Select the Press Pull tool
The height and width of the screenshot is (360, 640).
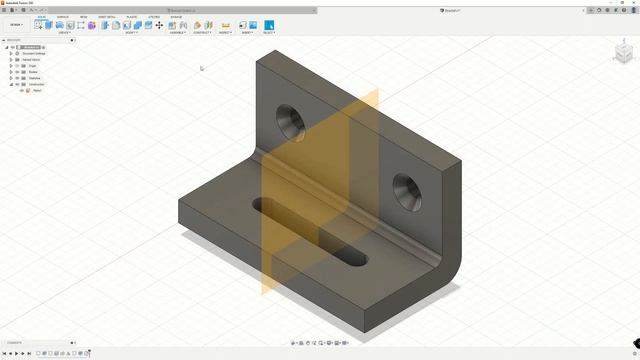click(x=105, y=25)
